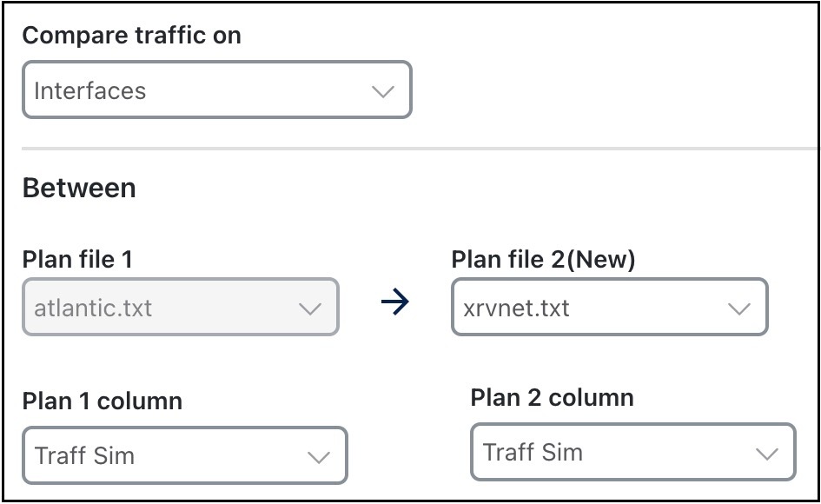Viewport: 821px width, 504px height.
Task: Click the disabled Plan file 1 field
Action: pos(180,307)
